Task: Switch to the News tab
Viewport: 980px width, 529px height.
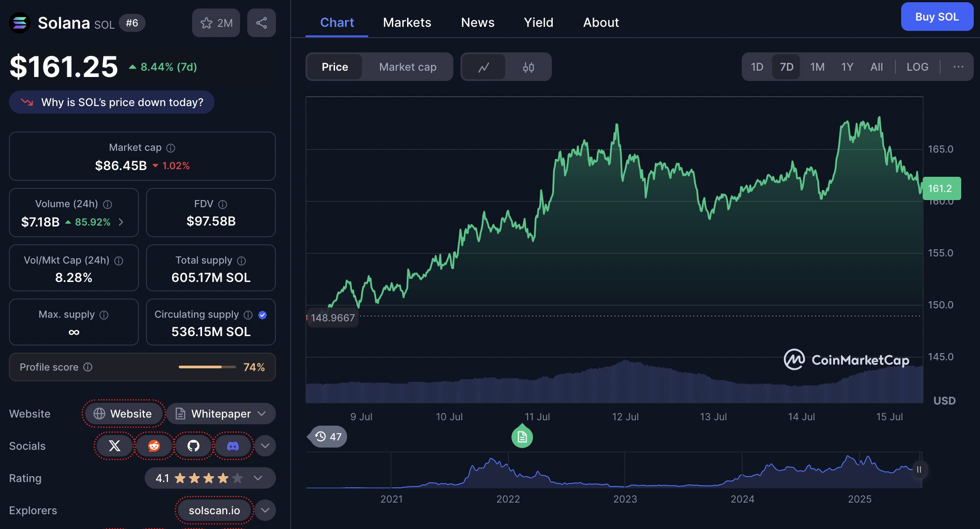Action: (478, 22)
